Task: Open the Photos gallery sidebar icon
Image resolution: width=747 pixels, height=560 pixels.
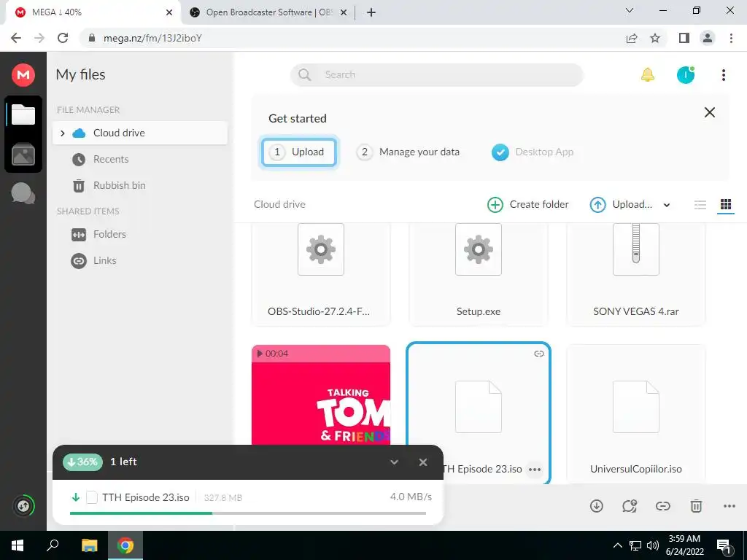Action: pyautogui.click(x=23, y=154)
